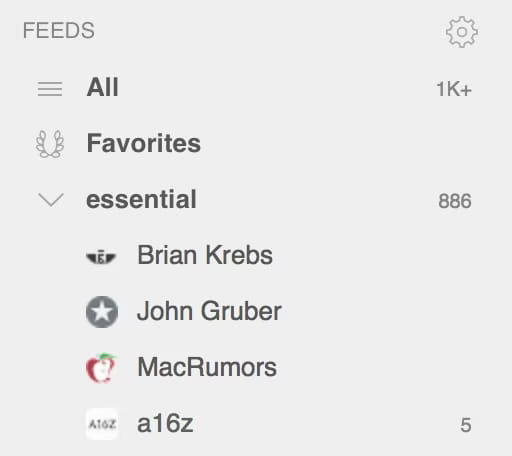Click the 886 unread count on essential

455,201
